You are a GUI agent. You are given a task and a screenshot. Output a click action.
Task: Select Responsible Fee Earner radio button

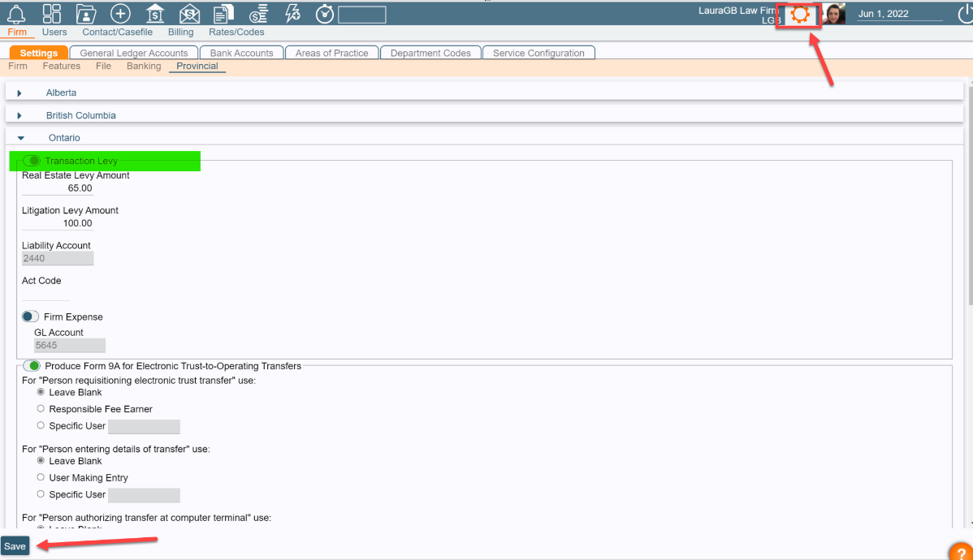(40, 408)
